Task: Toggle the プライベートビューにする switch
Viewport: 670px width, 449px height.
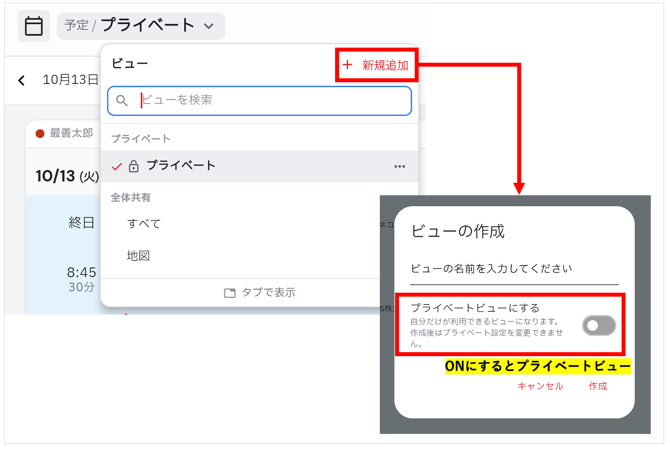Action: point(599,326)
